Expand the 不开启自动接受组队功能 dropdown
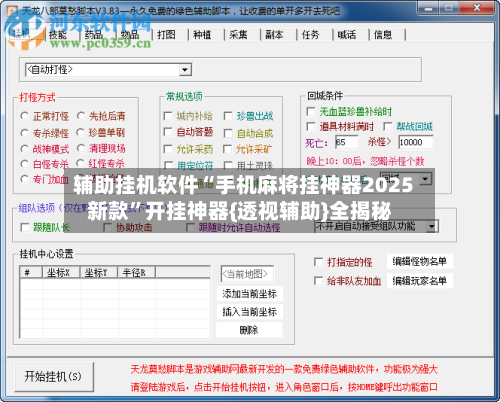The image size is (500, 402). point(432,227)
